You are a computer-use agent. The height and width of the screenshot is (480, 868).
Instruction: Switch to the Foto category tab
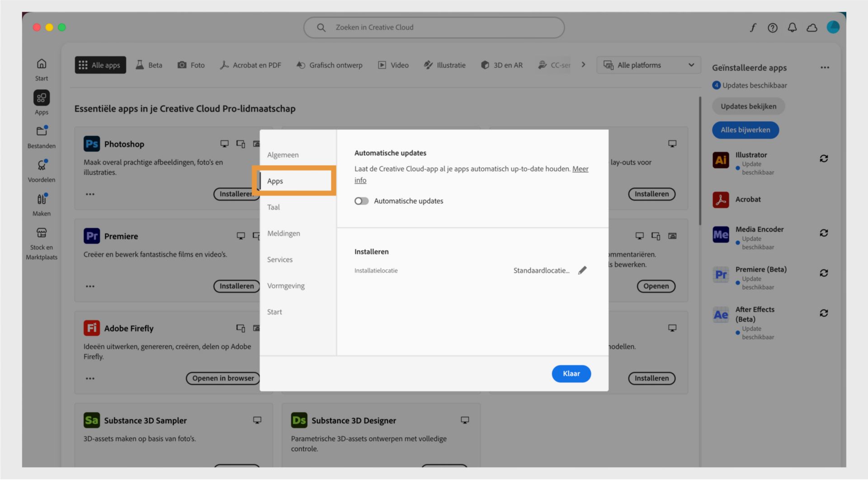[x=191, y=65]
